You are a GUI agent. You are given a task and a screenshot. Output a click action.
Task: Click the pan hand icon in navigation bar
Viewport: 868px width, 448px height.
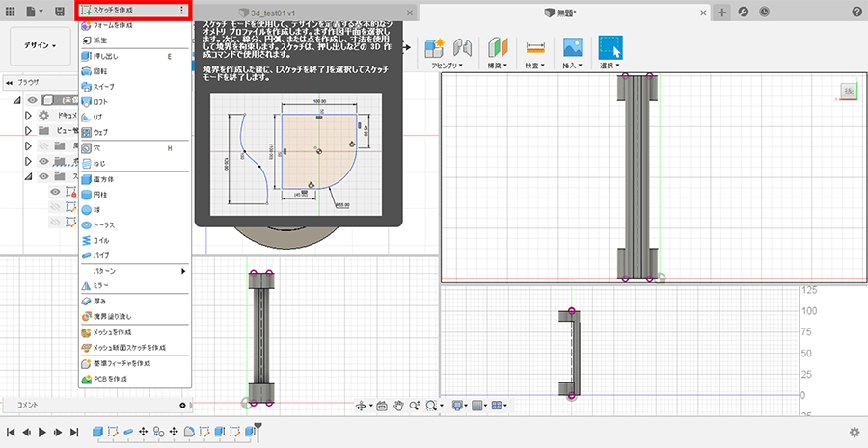(397, 406)
